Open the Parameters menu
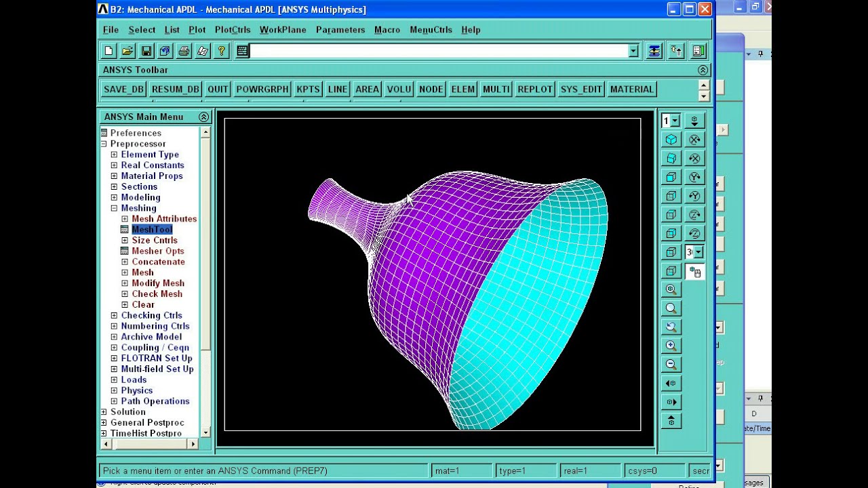The width and height of the screenshot is (868, 488). pyautogui.click(x=340, y=30)
